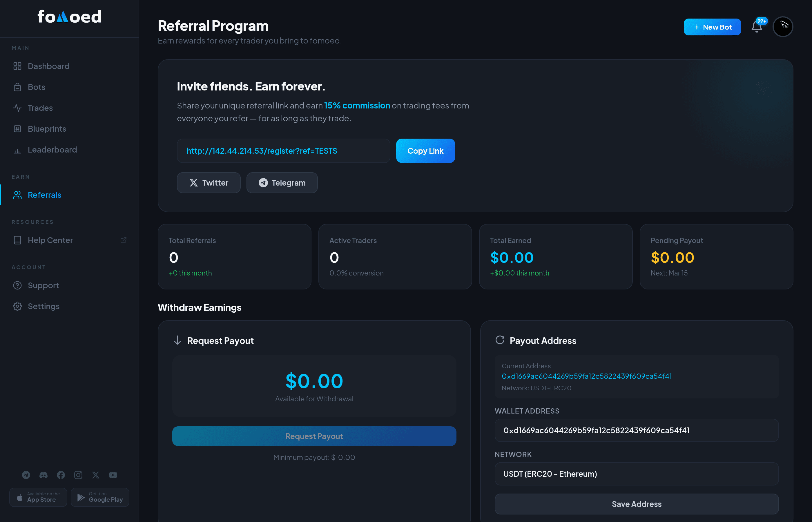The height and width of the screenshot is (522, 812).
Task: Go to Dashboard in sidebar
Action: 69,66
